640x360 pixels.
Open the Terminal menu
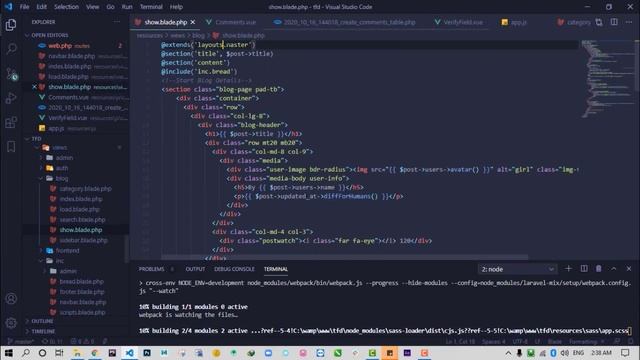pyautogui.click(x=151, y=7)
